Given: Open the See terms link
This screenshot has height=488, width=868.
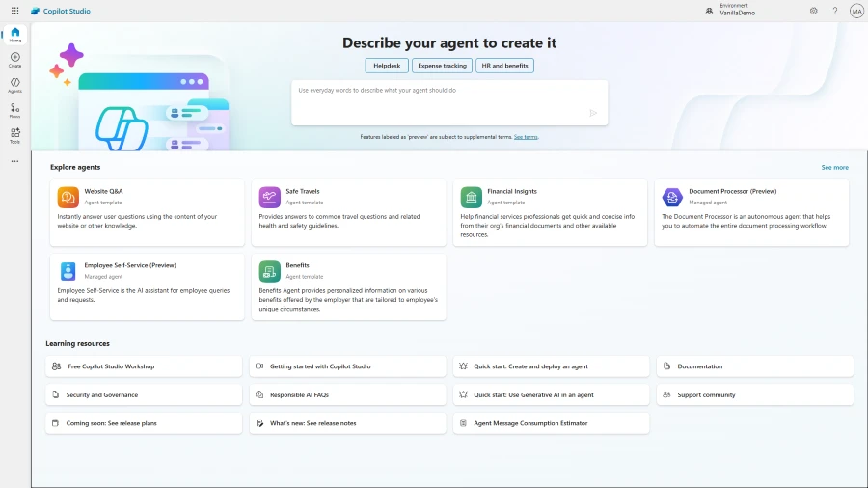Looking at the screenshot, I should point(526,137).
